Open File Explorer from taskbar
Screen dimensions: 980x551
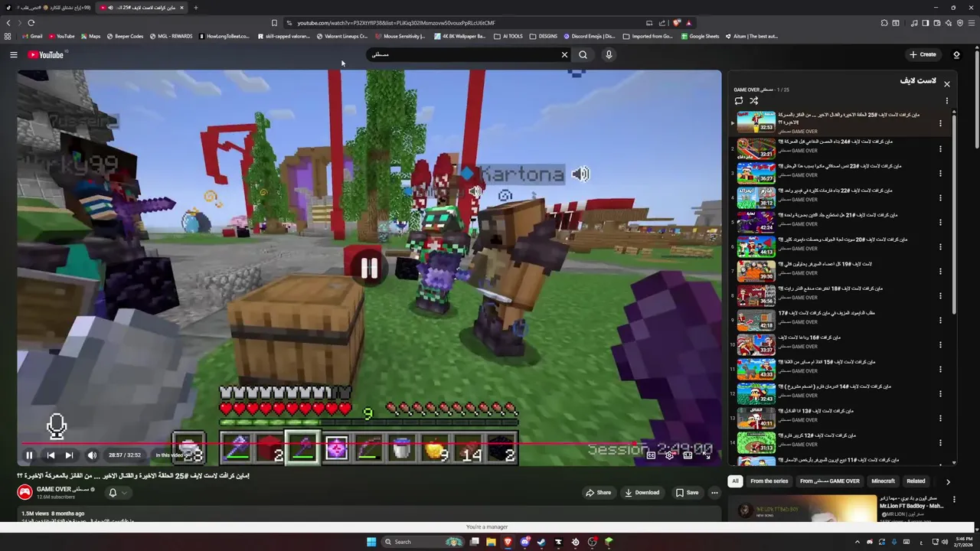tap(491, 542)
